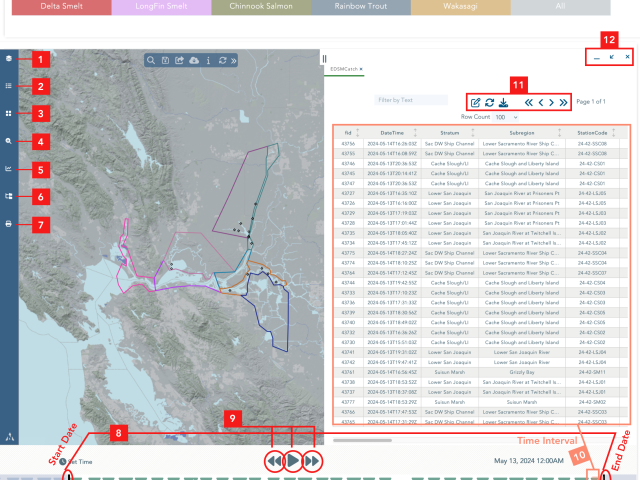Click the panel divider handle beside map
The height and width of the screenshot is (480, 640).
click(x=324, y=59)
